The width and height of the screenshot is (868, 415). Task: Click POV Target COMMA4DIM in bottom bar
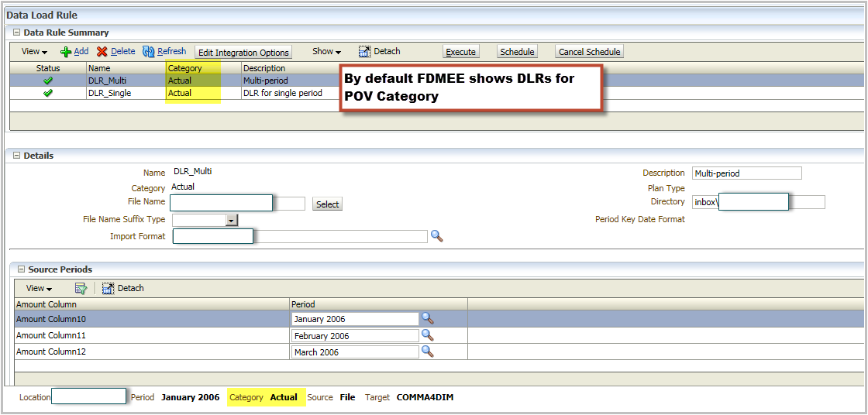tap(425, 397)
